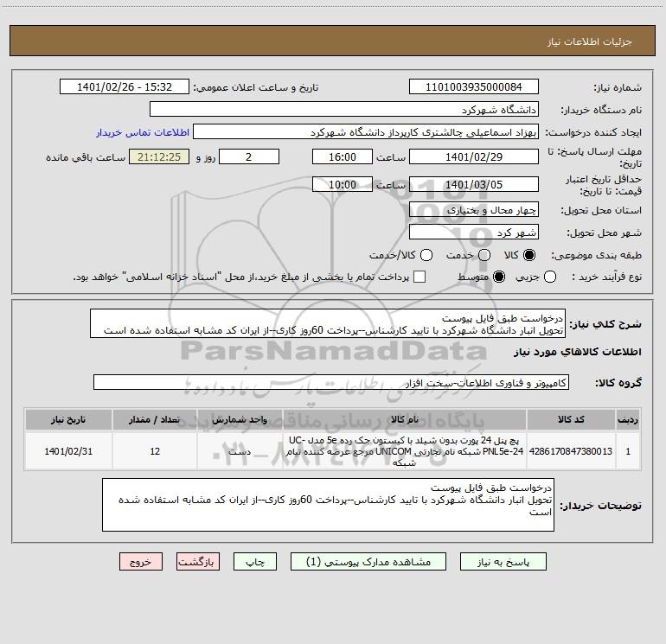Viewport: 666px width, 644px height.
Task: Select the کالا radio button
Action: tap(529, 255)
